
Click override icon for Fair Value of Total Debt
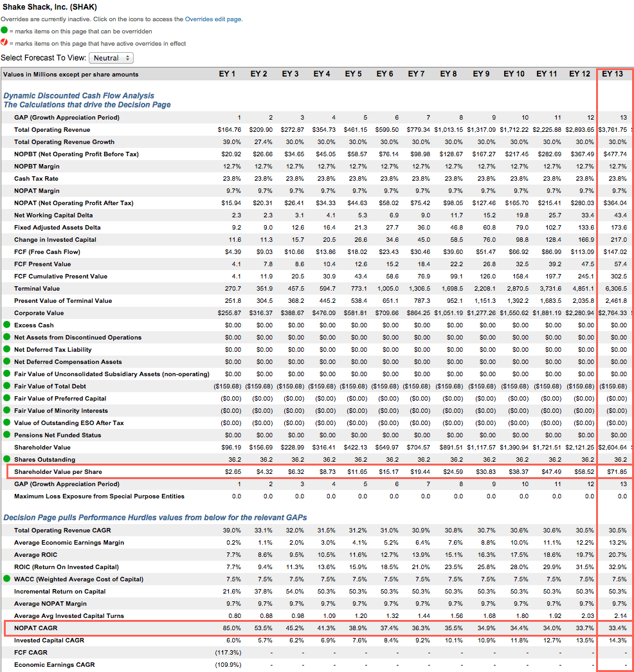(x=7, y=386)
